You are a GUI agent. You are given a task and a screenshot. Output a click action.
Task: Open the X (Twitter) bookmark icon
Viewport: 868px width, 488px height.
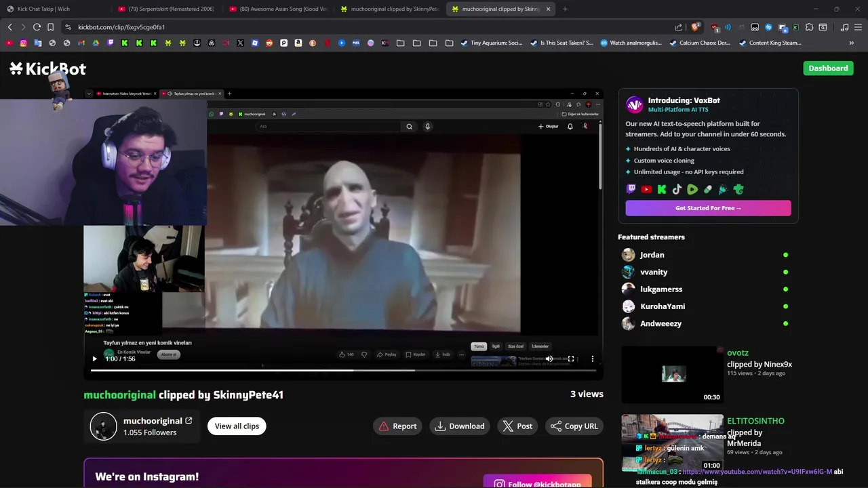240,43
